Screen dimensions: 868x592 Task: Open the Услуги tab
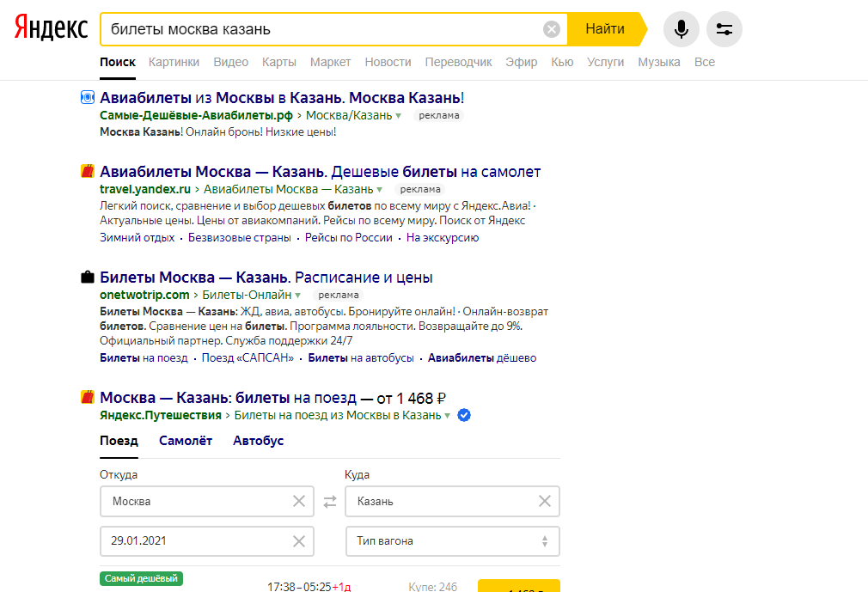(x=606, y=62)
